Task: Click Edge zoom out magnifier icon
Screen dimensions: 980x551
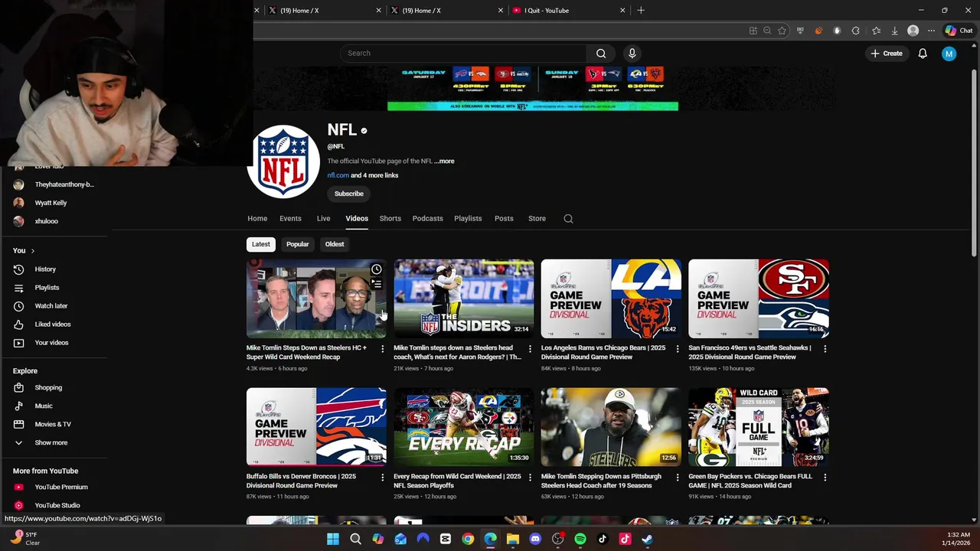Action: coord(767,31)
